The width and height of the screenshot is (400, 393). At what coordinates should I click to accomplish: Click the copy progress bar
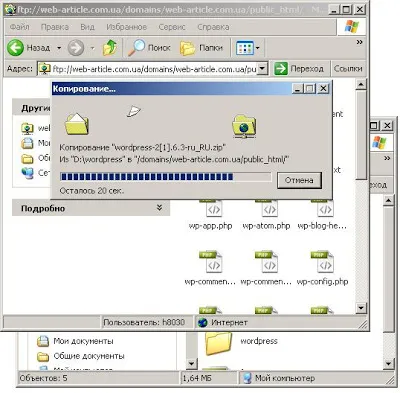coord(166,177)
